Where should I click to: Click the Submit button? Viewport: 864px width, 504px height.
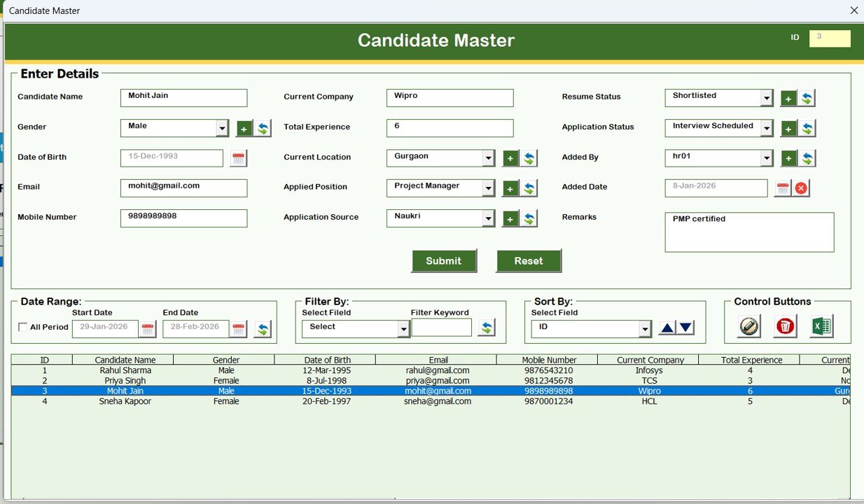[x=444, y=260]
